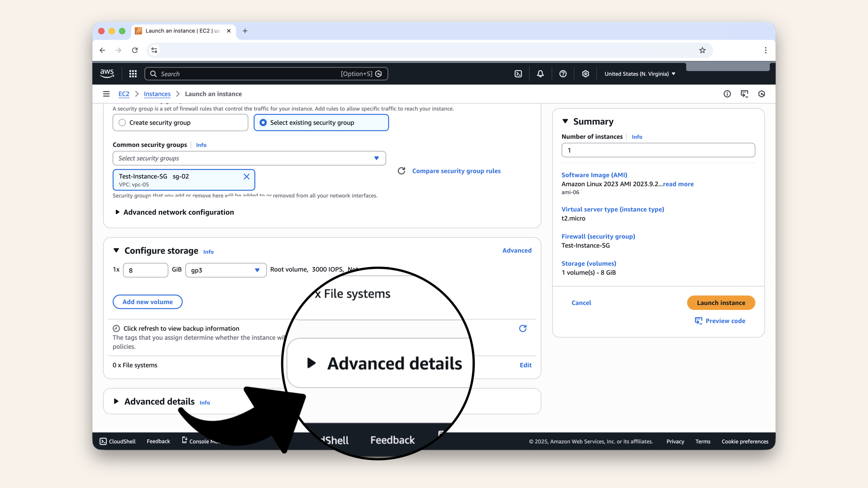The image size is (868, 488).
Task: Open the AWS help question-mark icon
Action: 563,73
